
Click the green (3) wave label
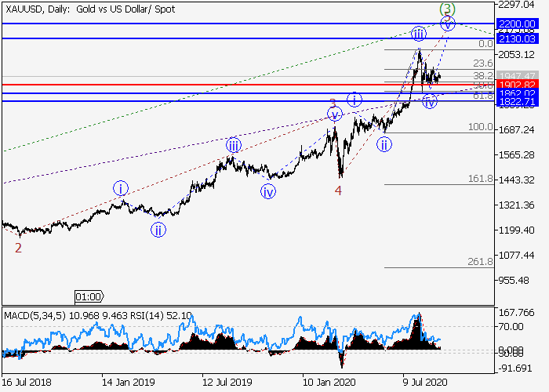[447, 9]
